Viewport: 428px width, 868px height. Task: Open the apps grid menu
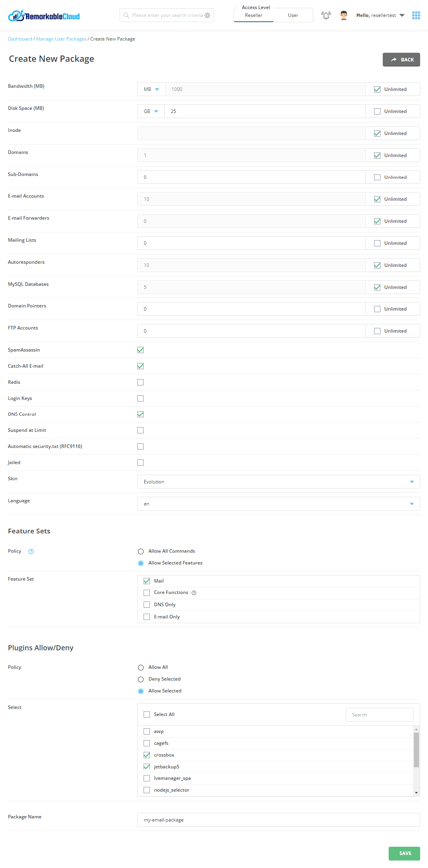click(x=416, y=15)
